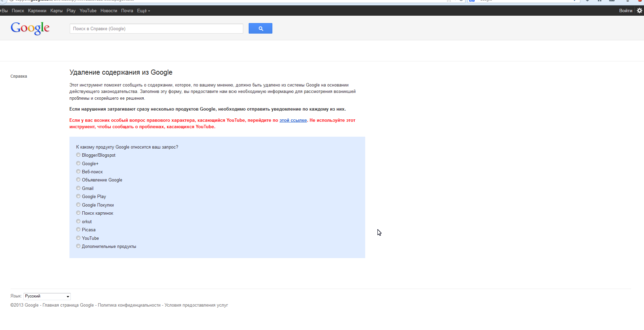Click the '©2013 Google' copyright text

(x=24, y=305)
